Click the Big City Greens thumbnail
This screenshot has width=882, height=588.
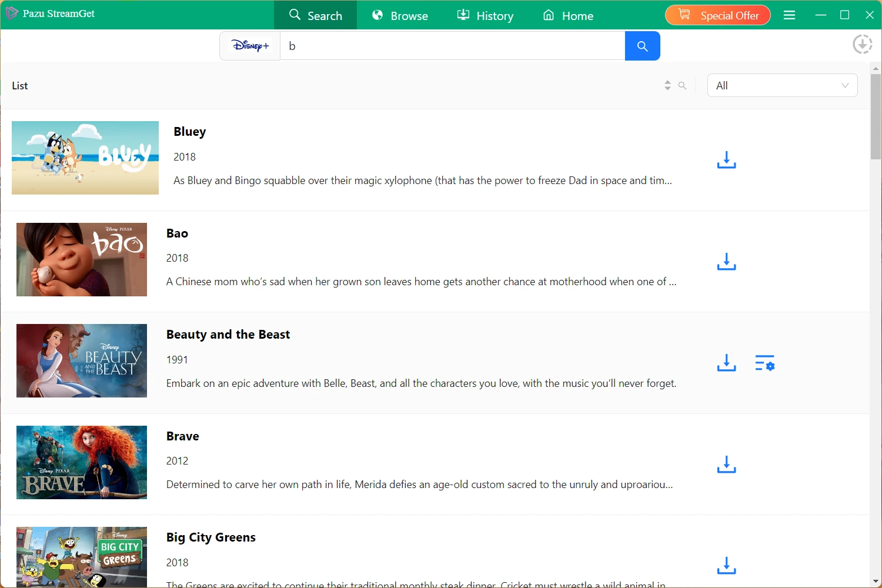point(82,557)
